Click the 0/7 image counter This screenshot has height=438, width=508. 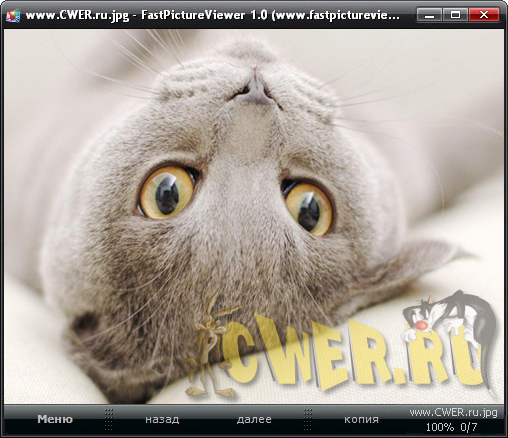pos(469,427)
